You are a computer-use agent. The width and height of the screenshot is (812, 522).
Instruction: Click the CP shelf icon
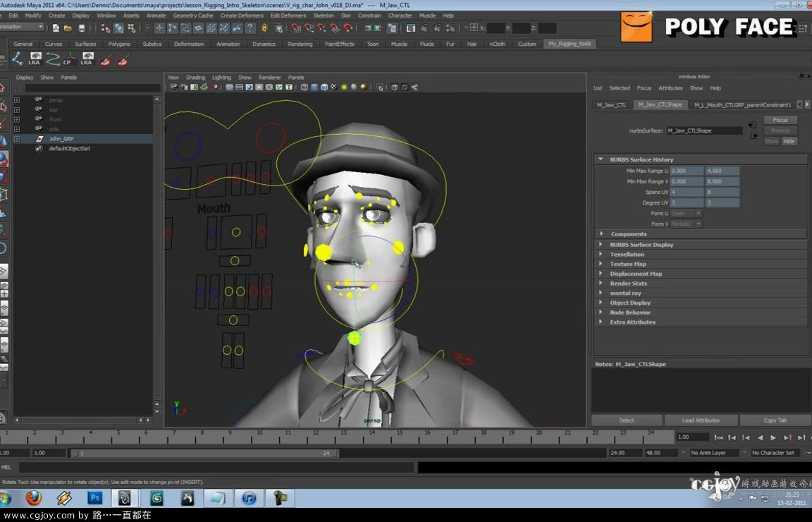coord(69,59)
